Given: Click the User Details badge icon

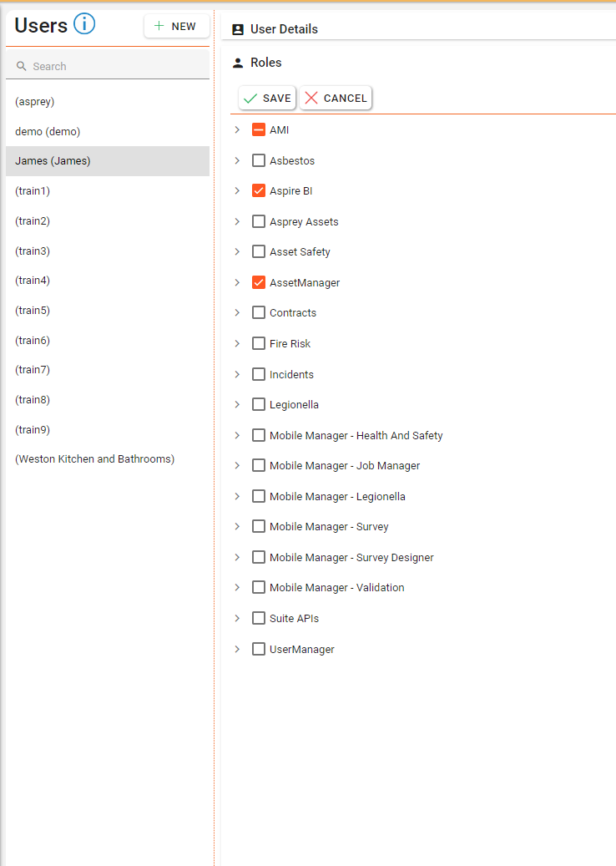Looking at the screenshot, I should pyautogui.click(x=238, y=29).
